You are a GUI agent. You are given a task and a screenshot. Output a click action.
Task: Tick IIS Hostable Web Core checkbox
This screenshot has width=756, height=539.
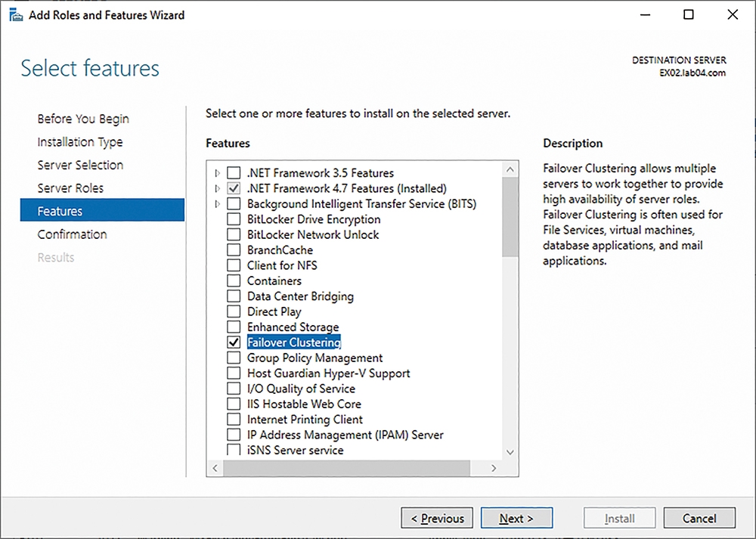pos(234,404)
